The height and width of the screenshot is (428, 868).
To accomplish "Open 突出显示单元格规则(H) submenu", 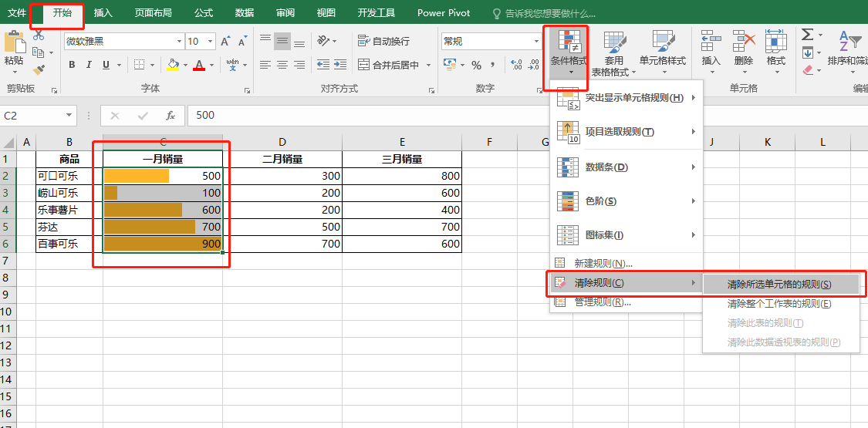I will tap(626, 99).
